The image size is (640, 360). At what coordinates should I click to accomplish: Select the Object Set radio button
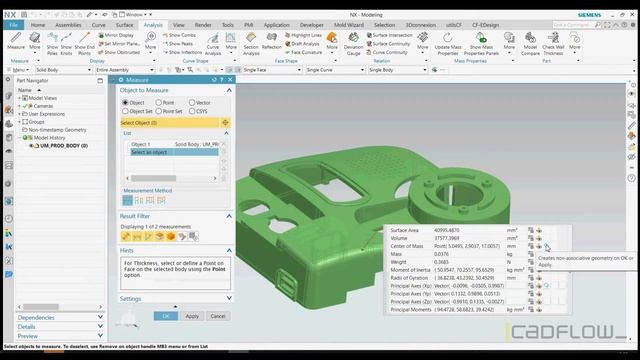[125, 111]
